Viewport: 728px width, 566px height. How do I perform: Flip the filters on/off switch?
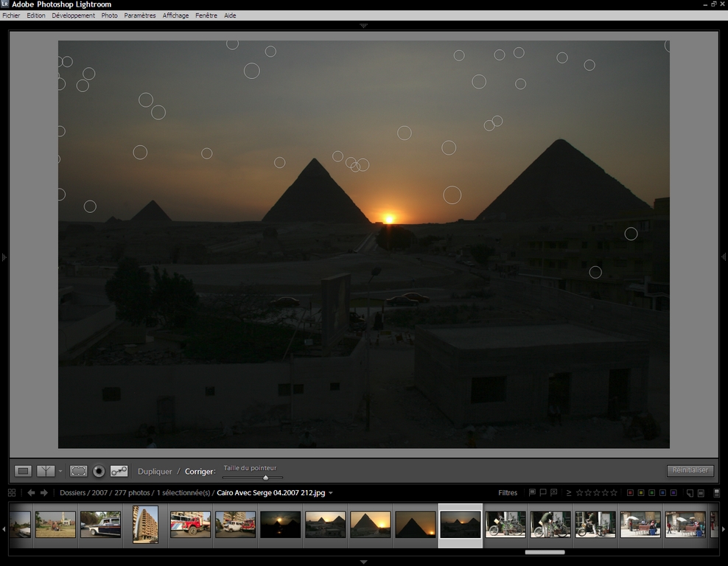coord(717,492)
